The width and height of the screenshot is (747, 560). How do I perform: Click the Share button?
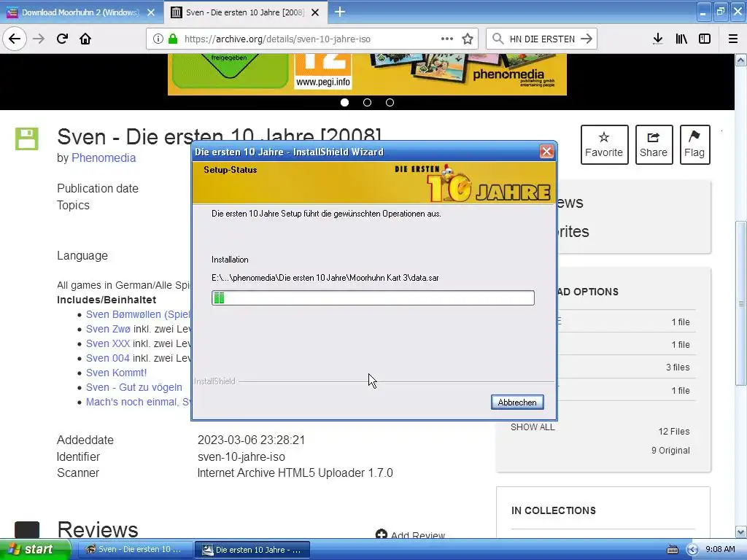[x=654, y=145]
